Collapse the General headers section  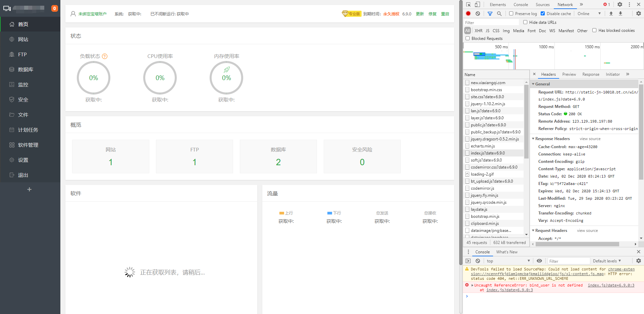[x=533, y=84]
